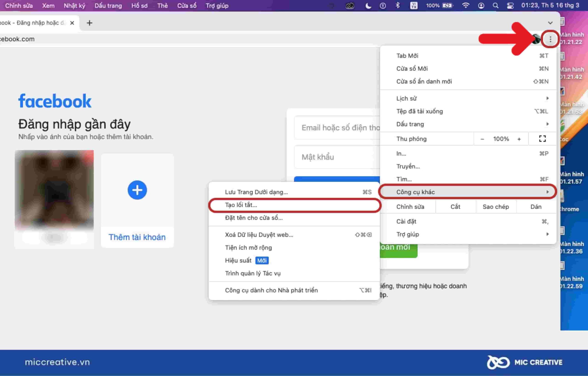Expand the Dấu trang submenu in Chrome menu
The image size is (588, 376).
coord(468,124)
